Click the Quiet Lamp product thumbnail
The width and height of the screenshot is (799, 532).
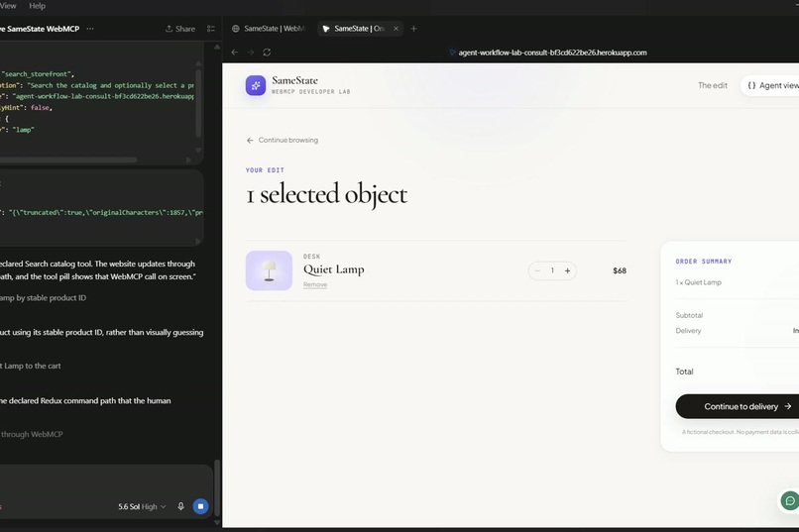point(269,270)
